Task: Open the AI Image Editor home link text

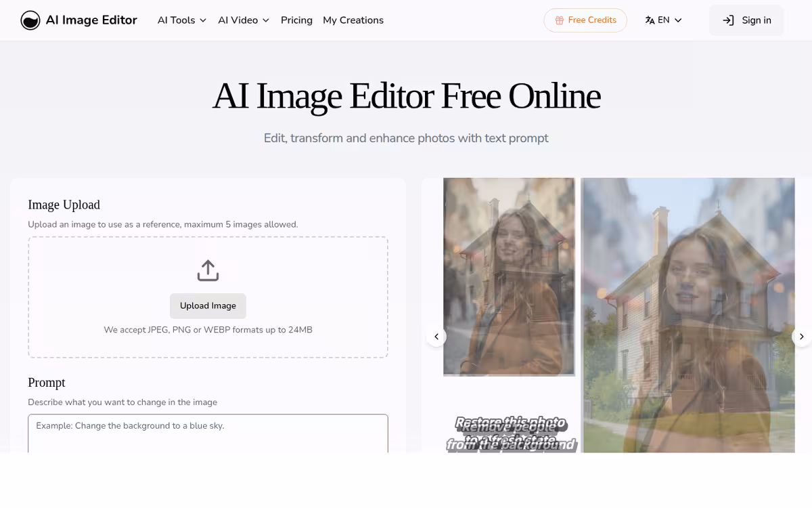Action: point(91,20)
